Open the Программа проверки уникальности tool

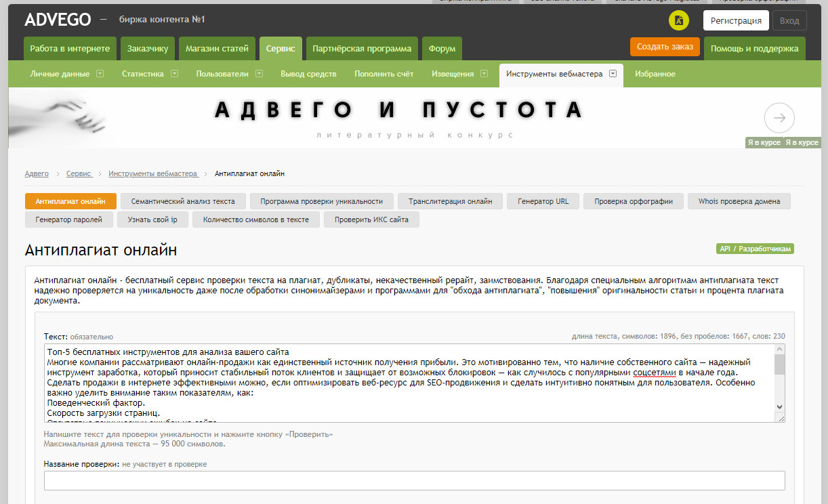pyautogui.click(x=322, y=201)
